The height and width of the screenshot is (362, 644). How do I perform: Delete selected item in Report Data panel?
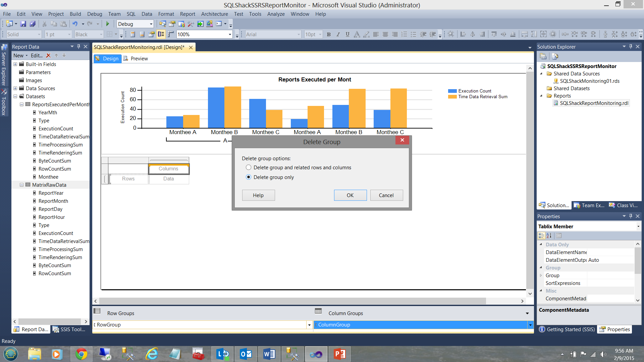pyautogui.click(x=48, y=55)
